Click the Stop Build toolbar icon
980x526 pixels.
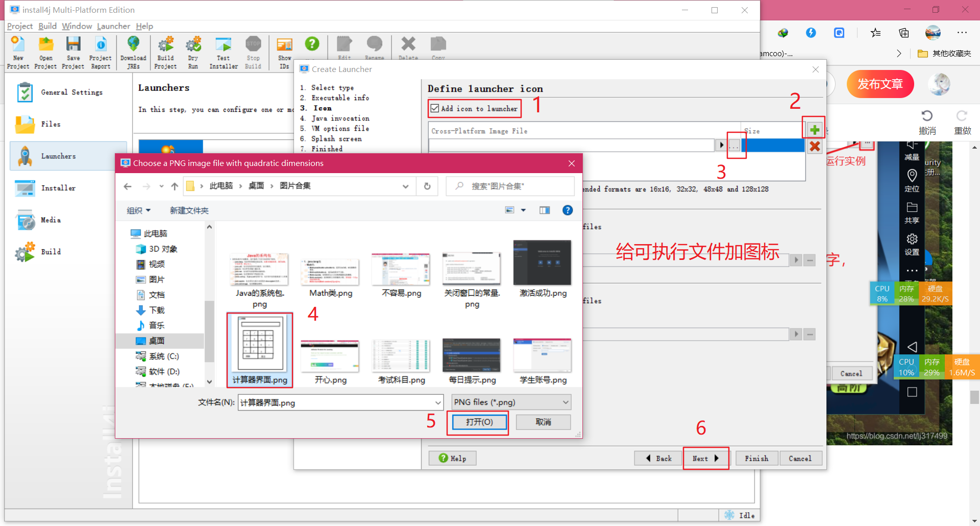click(x=253, y=51)
